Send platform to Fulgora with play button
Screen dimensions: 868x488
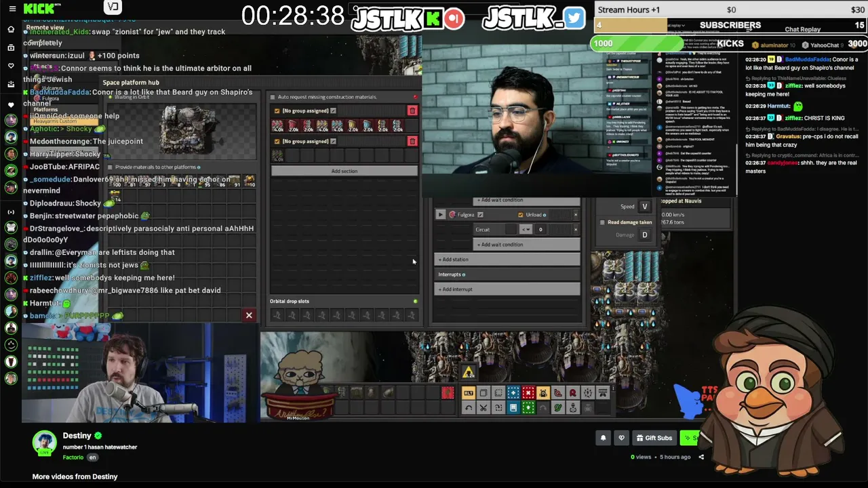[x=440, y=215]
